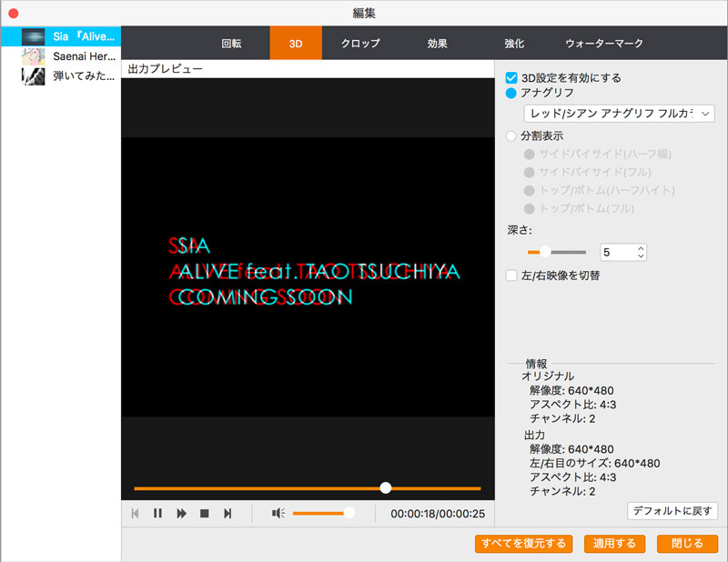Open the 効果 tab

(x=437, y=43)
